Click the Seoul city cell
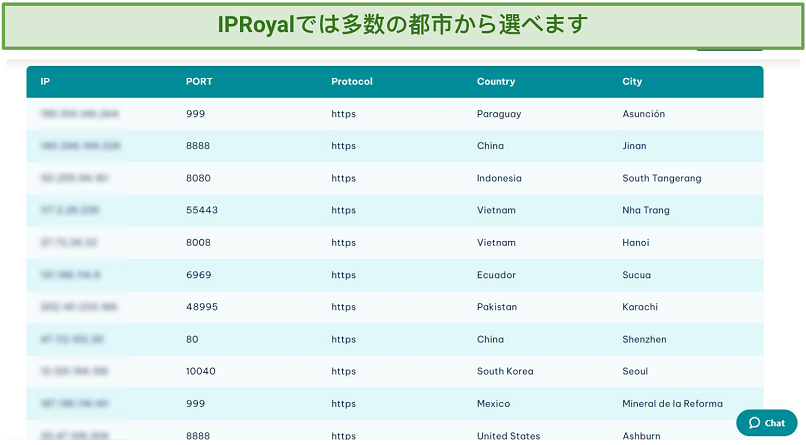 [635, 370]
